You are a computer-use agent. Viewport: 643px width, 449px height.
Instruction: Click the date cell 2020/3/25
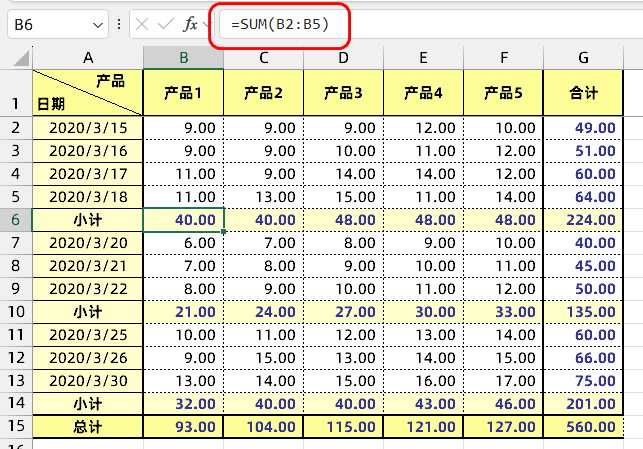point(88,335)
